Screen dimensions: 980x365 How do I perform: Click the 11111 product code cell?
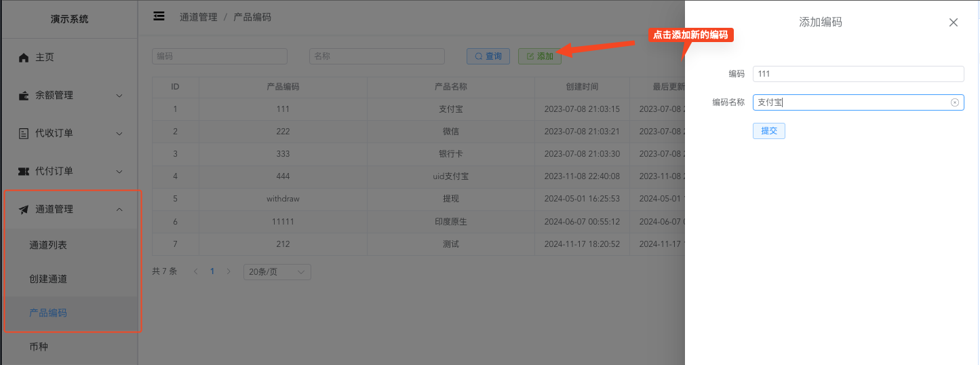[283, 222]
